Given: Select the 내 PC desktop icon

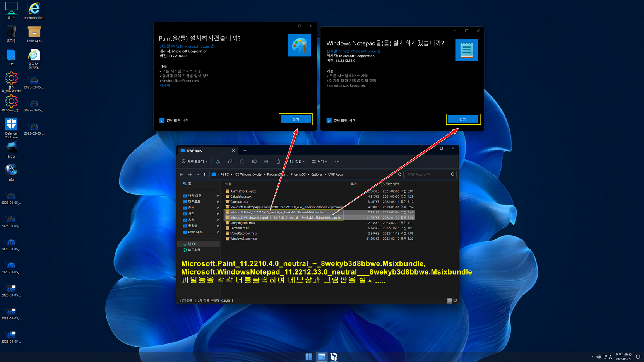Looking at the screenshot, I should [11, 10].
